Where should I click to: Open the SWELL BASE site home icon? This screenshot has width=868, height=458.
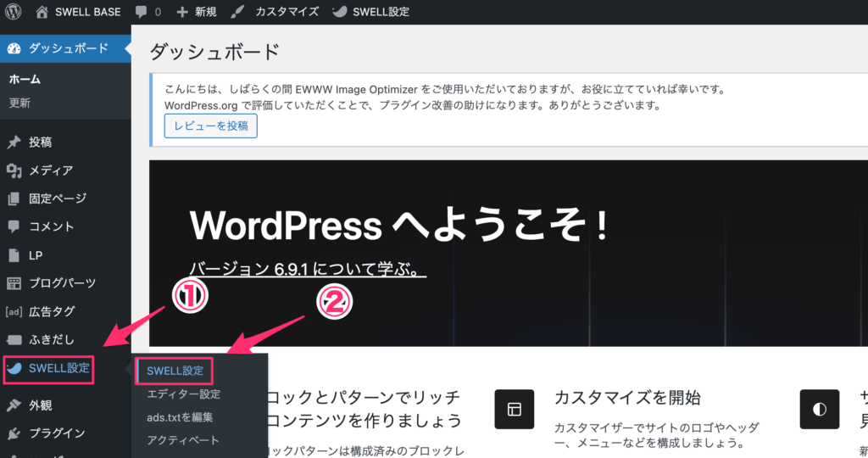pos(42,12)
